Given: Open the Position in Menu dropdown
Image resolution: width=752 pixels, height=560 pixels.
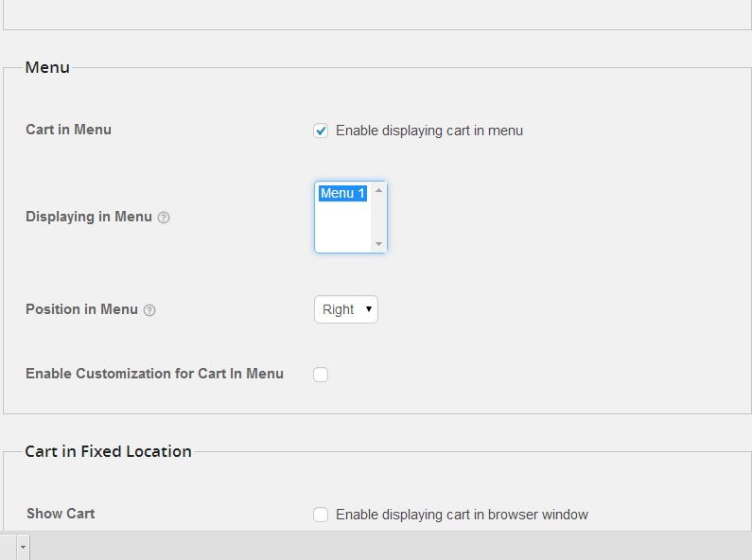Looking at the screenshot, I should coord(345,309).
